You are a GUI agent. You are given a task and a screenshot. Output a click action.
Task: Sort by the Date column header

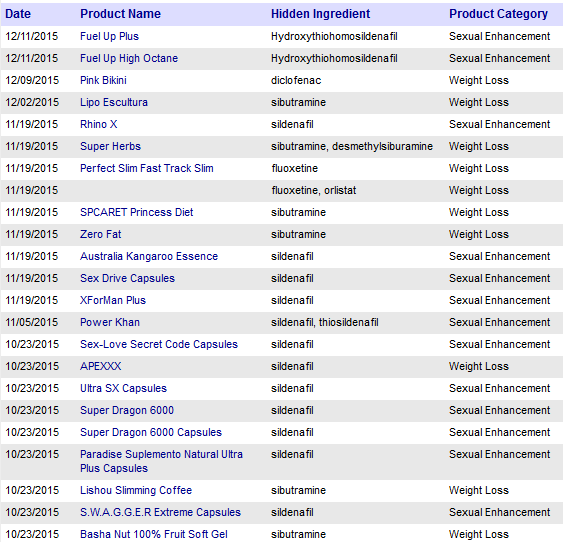tap(18, 14)
